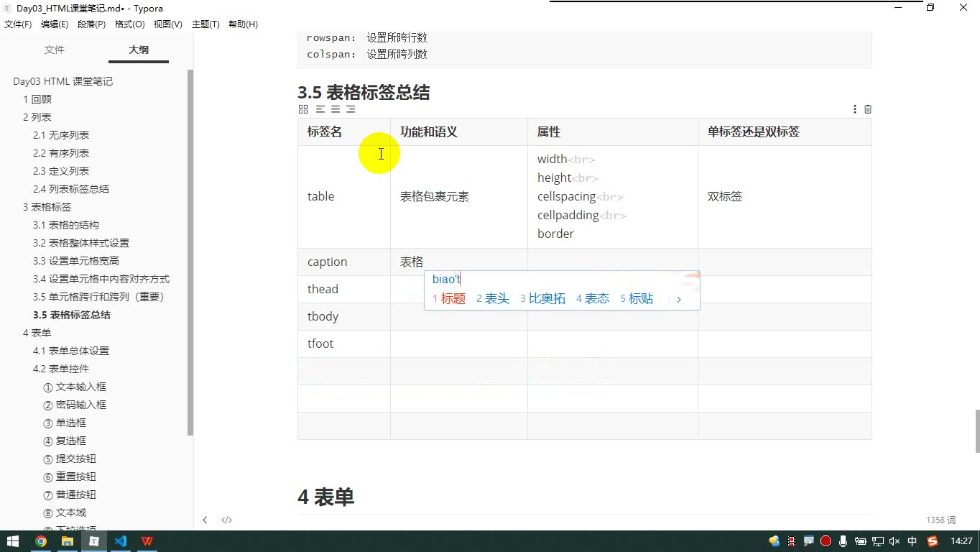Open WPS Office from taskbar

[x=147, y=541]
